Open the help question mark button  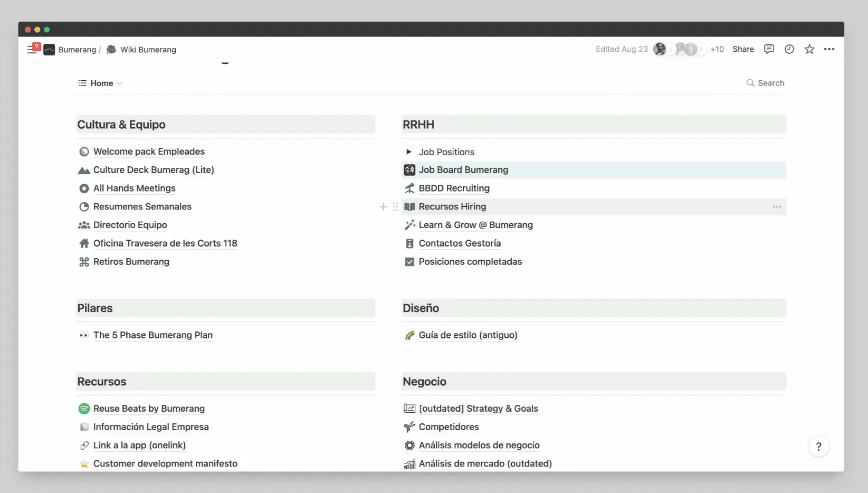[x=818, y=447]
